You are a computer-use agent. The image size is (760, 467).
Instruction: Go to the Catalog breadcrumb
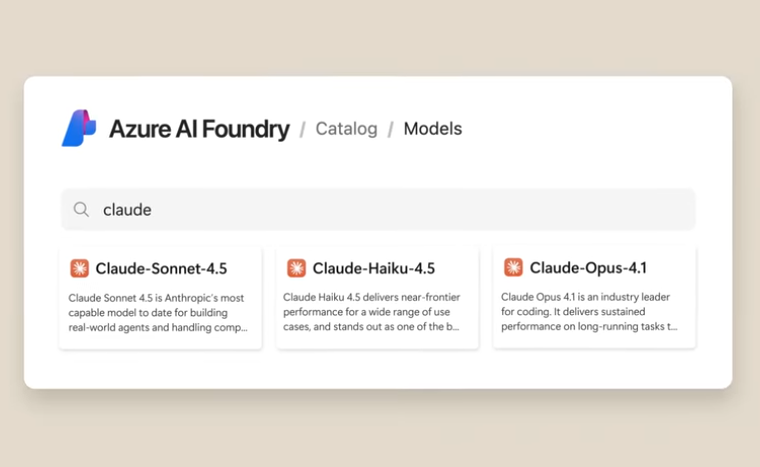click(346, 129)
